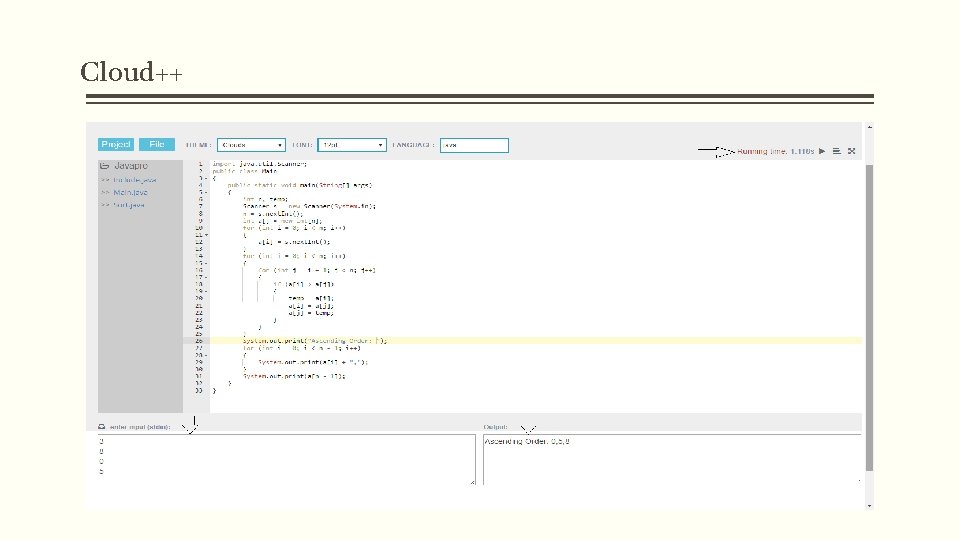Run the code with the play icon
This screenshot has height=540, width=960.
tap(822, 151)
